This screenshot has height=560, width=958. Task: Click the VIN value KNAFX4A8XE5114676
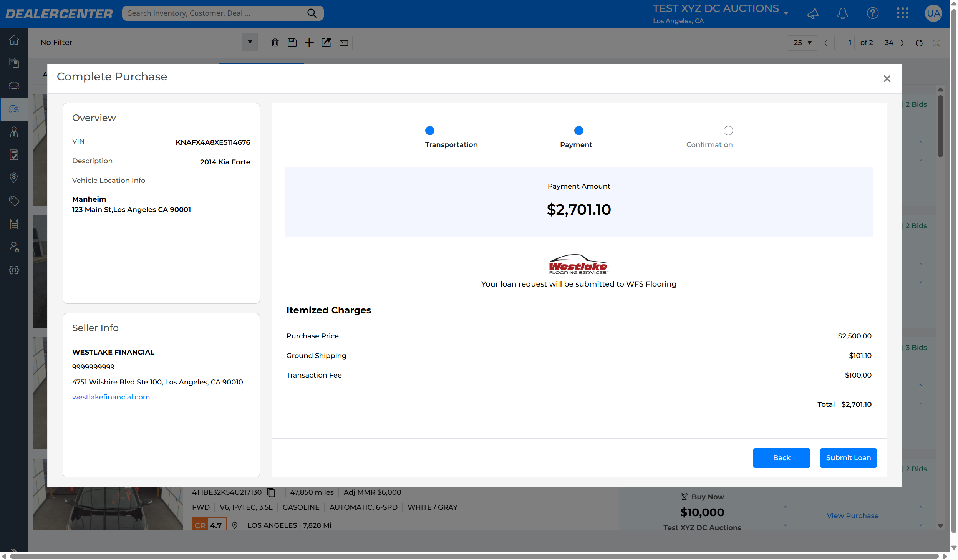point(213,142)
